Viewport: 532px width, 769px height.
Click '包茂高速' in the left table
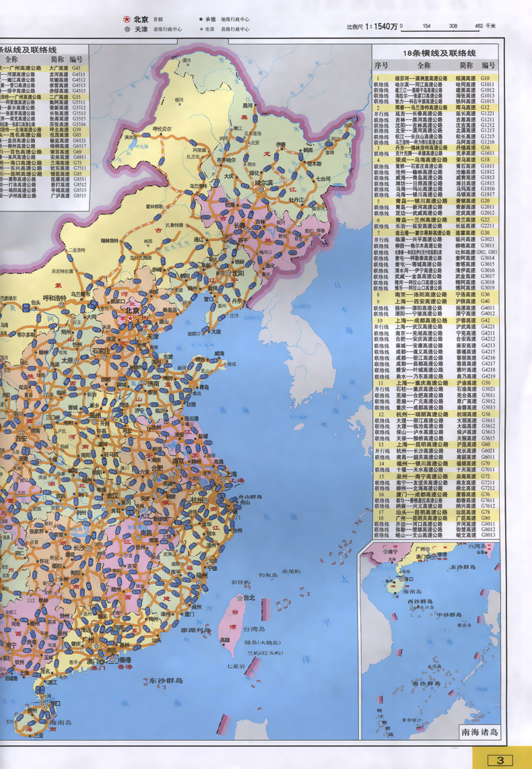click(x=59, y=135)
